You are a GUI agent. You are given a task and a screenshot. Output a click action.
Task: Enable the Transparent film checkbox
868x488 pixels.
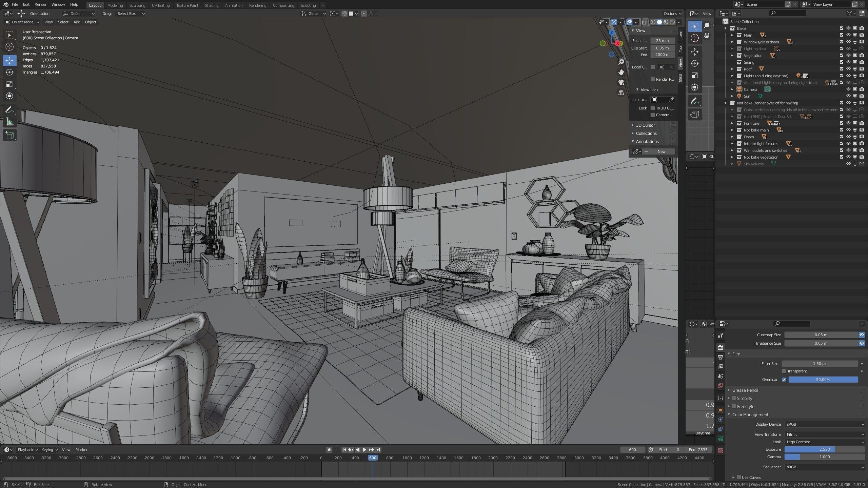coord(784,371)
